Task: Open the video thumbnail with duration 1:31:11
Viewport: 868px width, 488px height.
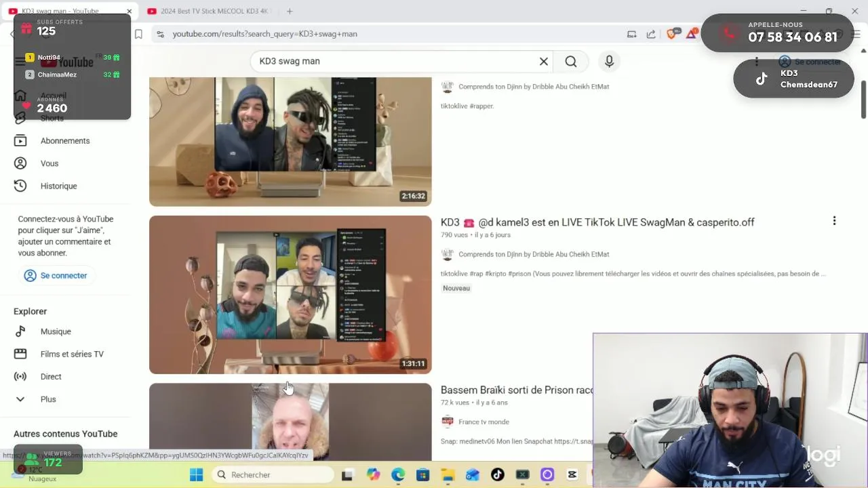Action: 290,295
